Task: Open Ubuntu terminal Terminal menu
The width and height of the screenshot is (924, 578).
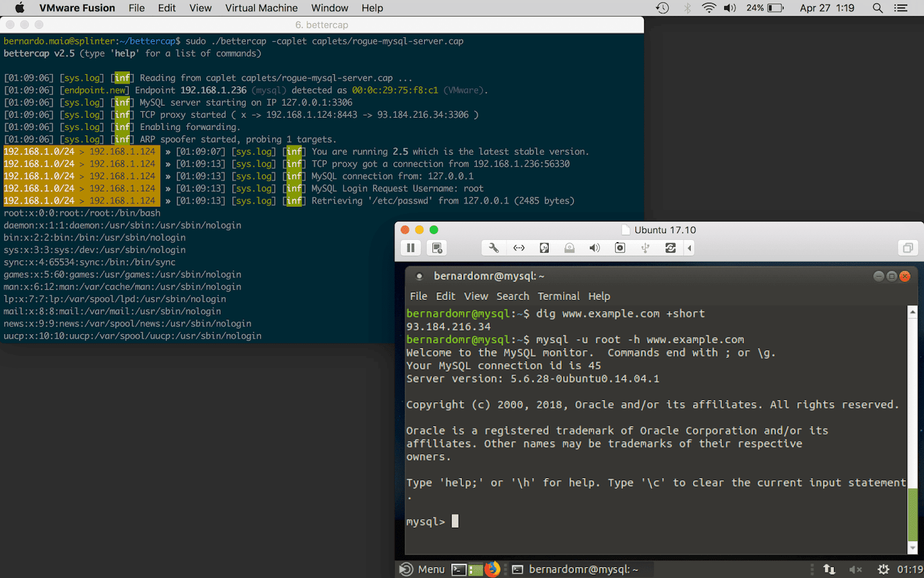Action: [x=558, y=296]
